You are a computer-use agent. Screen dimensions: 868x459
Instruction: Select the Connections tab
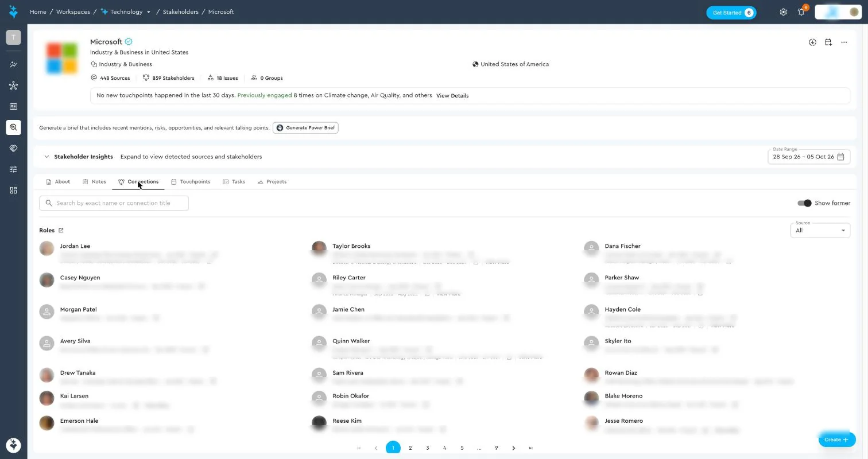[138, 182]
